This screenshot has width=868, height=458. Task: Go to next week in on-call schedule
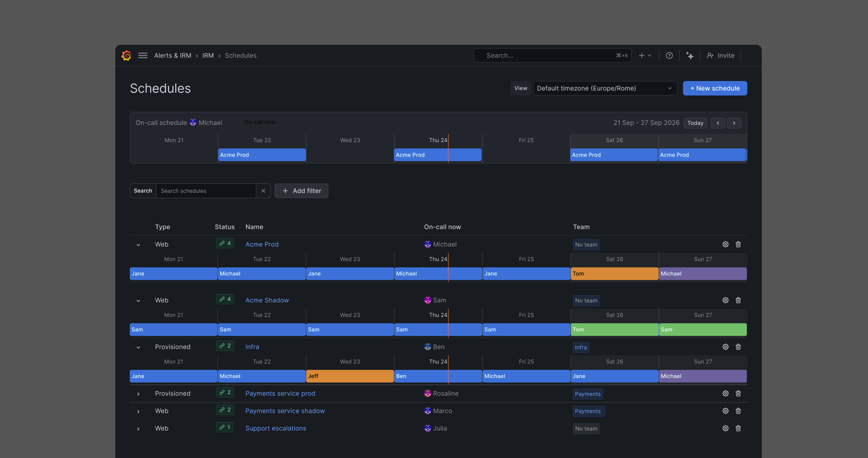click(x=734, y=123)
